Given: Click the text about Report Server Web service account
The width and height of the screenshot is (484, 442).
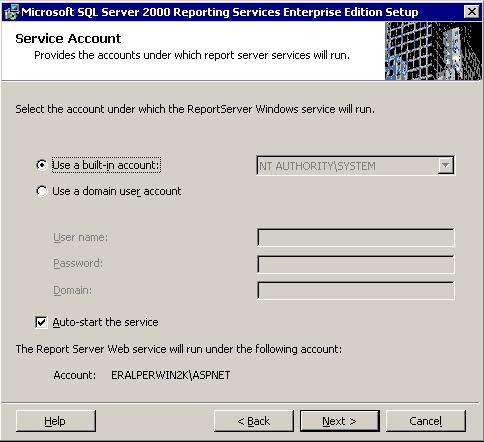Looking at the screenshot, I should coord(179,349).
